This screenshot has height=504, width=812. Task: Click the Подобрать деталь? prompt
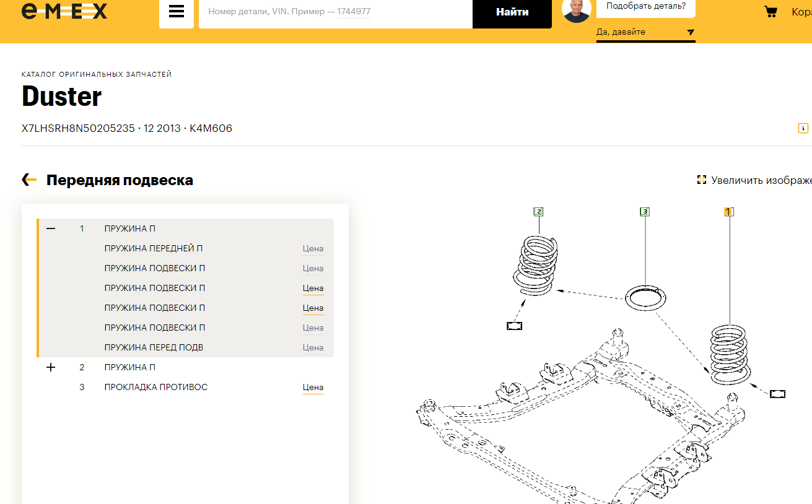pyautogui.click(x=646, y=6)
